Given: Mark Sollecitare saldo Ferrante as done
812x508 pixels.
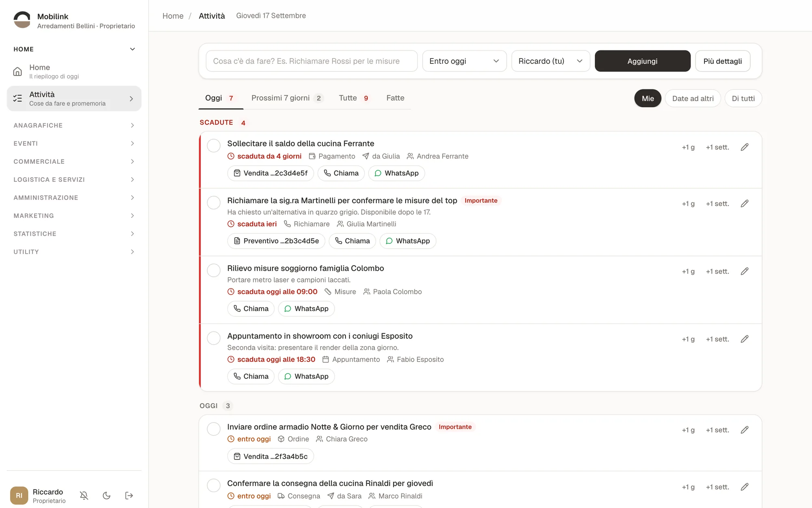Looking at the screenshot, I should [214, 145].
